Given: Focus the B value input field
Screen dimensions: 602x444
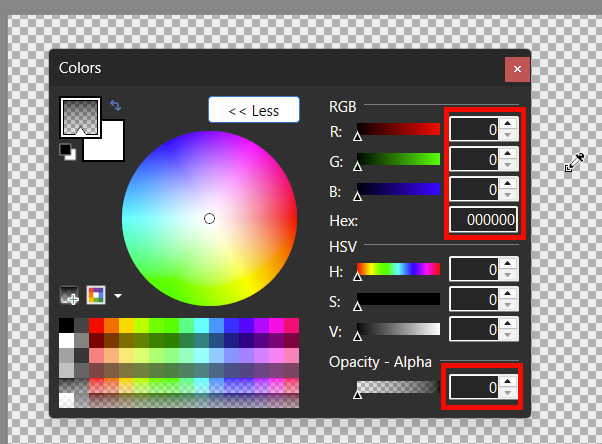Looking at the screenshot, I should [x=475, y=189].
